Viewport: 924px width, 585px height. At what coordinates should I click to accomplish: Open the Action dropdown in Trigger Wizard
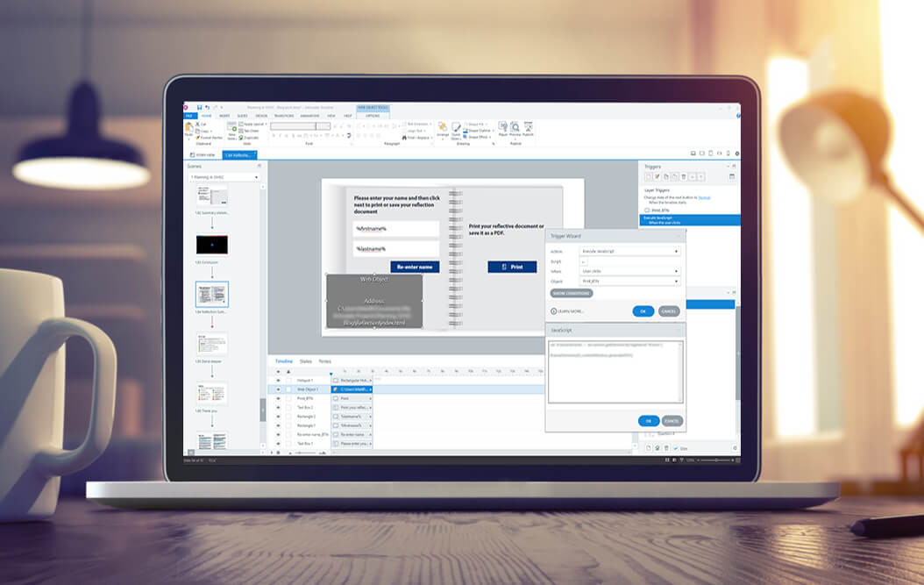(629, 250)
